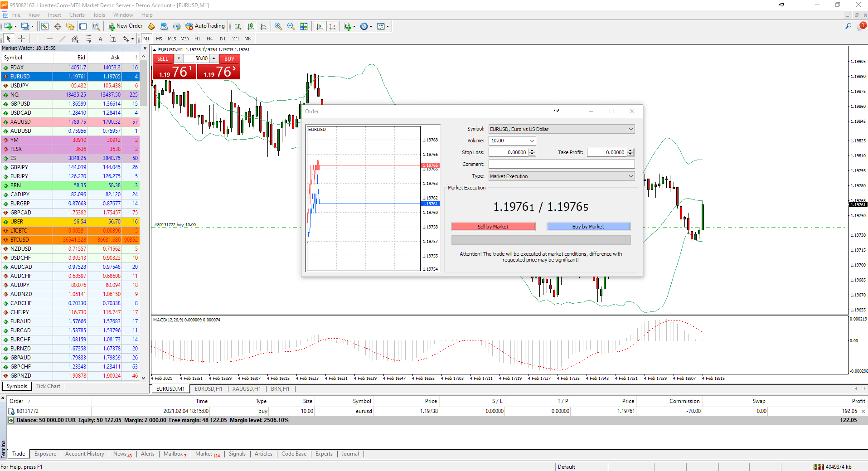Increase Take Profit using the up stepper arrow
Viewport: 868px width, 471px height.
630,150
